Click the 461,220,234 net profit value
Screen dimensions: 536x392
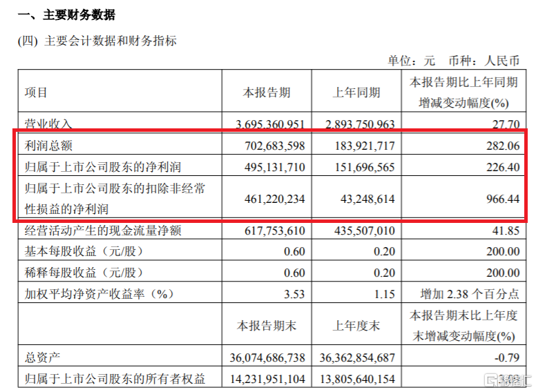[274, 199]
